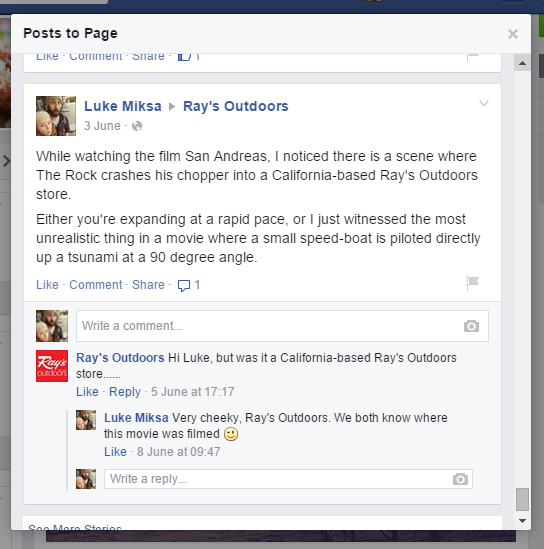544x549 pixels.
Task: Like the San Andreas post
Action: 47,285
